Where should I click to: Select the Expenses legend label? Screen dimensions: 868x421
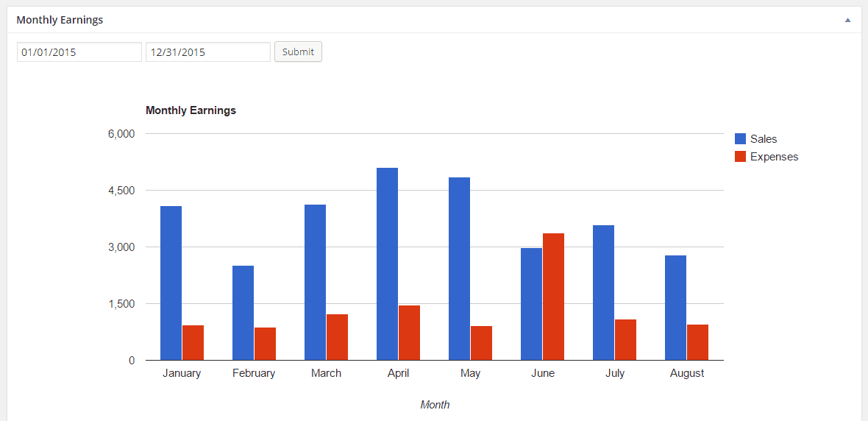pos(774,157)
